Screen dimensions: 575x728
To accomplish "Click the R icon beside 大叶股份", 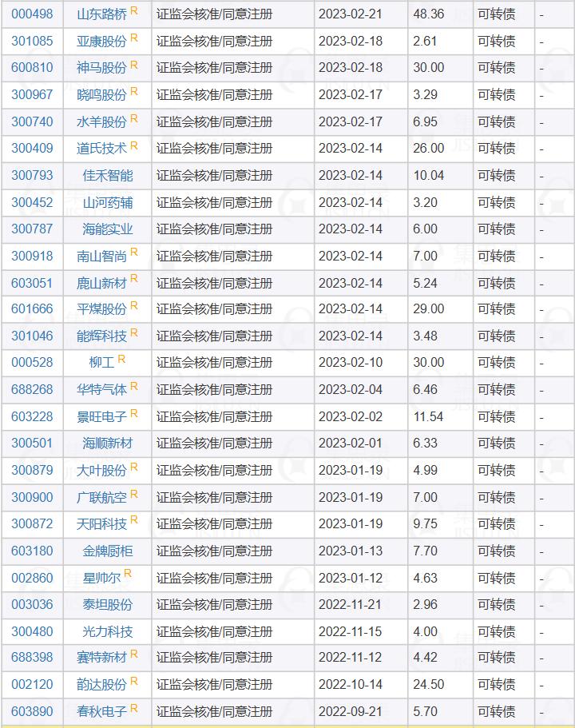I will [134, 467].
